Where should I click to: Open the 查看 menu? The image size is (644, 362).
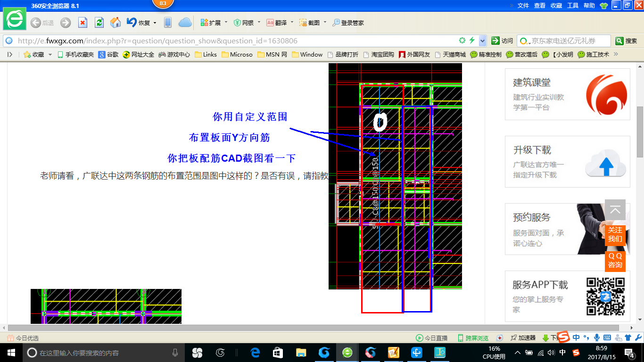[540, 6]
